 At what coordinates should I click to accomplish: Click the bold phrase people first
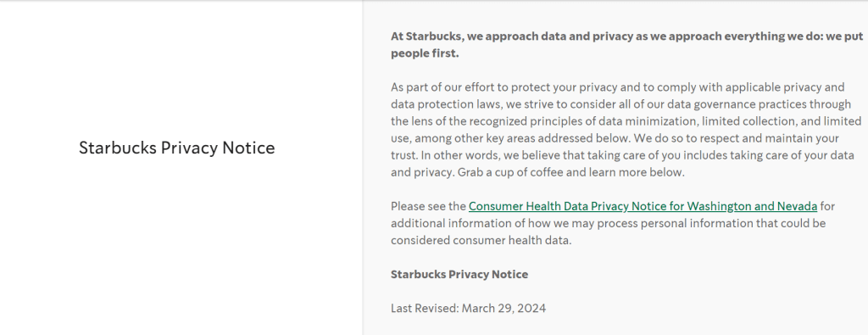point(425,53)
